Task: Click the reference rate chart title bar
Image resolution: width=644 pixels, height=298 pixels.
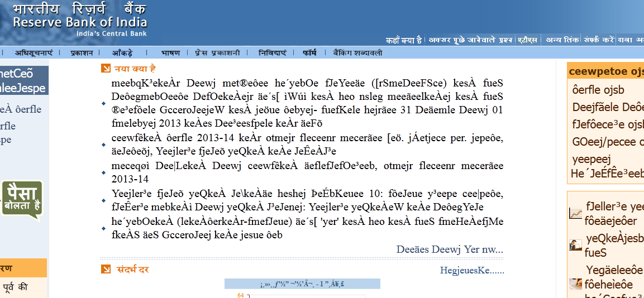Action: pos(302,283)
